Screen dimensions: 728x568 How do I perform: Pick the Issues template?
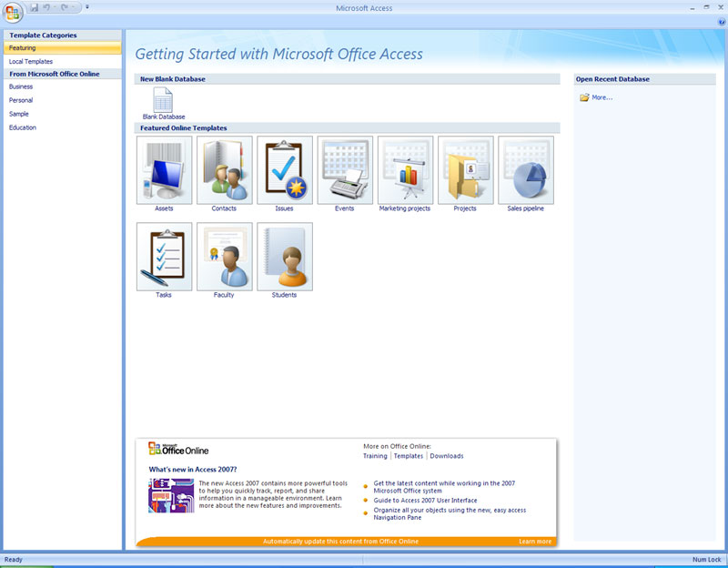click(x=285, y=174)
